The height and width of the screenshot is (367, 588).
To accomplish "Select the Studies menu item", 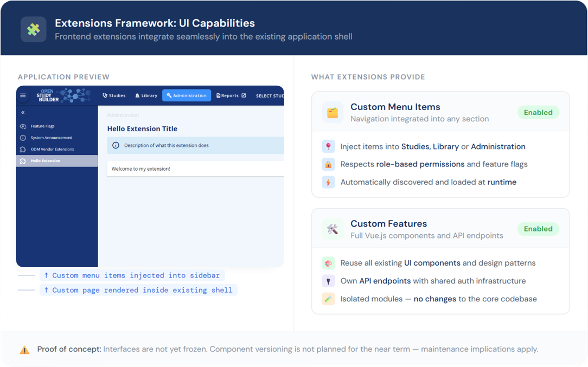I will [x=114, y=95].
